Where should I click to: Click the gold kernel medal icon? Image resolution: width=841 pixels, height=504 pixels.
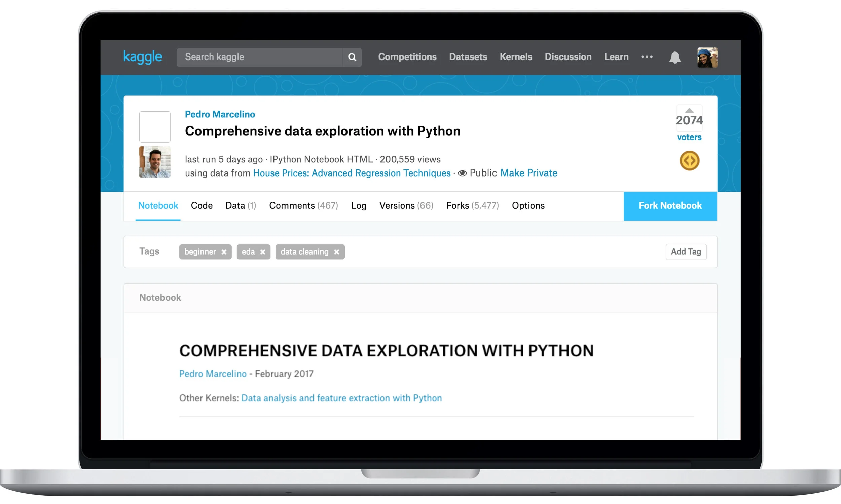(x=689, y=161)
